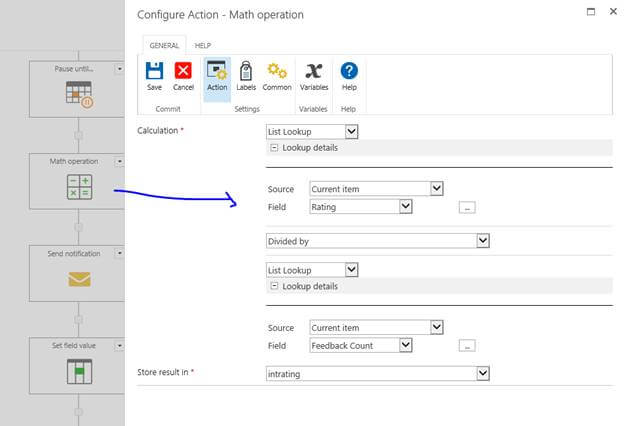Select the Send notification envelope icon

pyautogui.click(x=79, y=279)
